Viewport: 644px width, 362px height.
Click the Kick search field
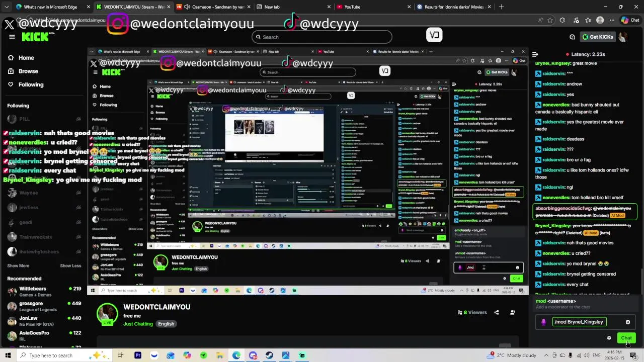point(322,37)
